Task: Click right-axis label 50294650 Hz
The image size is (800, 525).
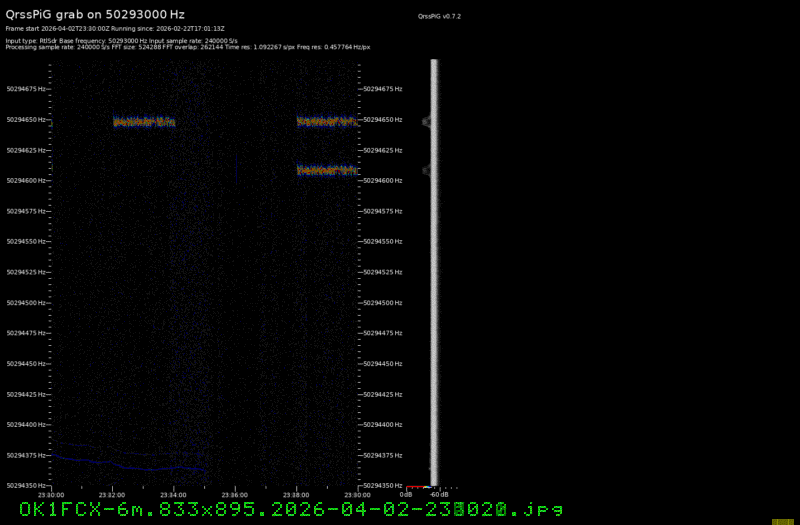Action: tap(383, 119)
